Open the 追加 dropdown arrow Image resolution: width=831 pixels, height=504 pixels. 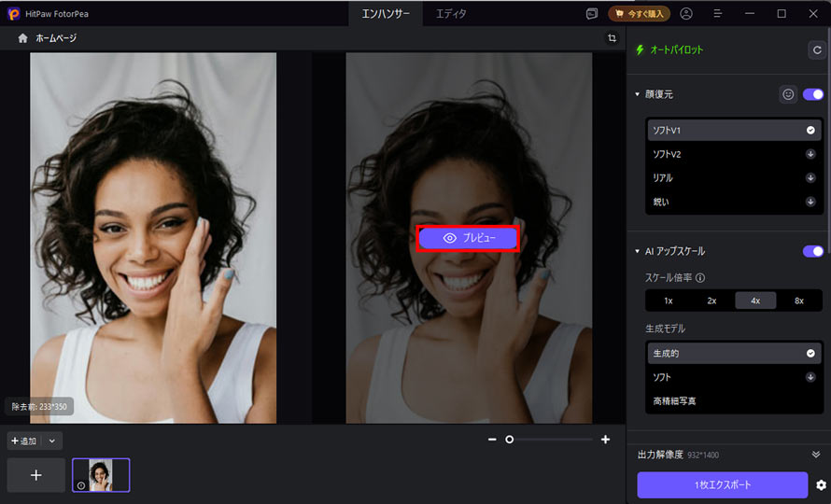[52, 441]
